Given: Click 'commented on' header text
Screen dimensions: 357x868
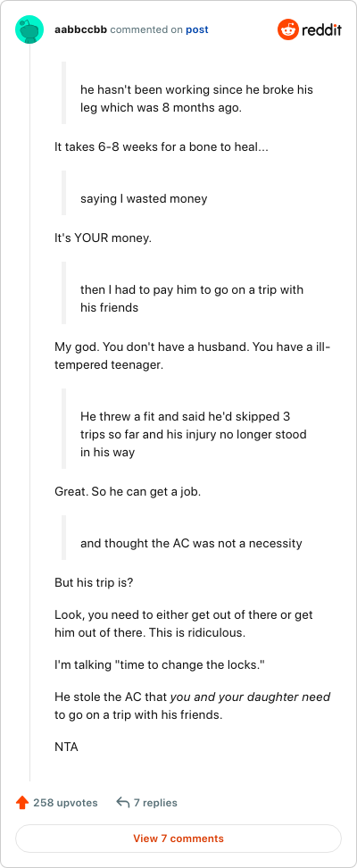Looking at the screenshot, I should [x=146, y=29].
